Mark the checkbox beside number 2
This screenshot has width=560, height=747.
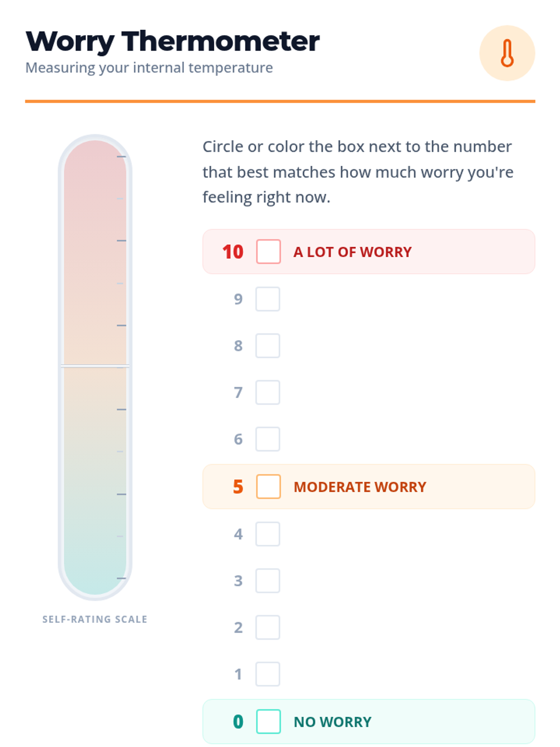pos(268,627)
